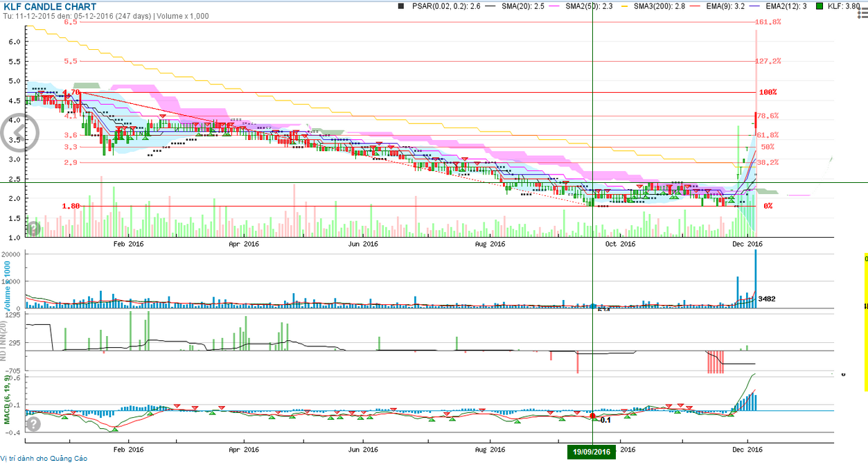This screenshot has width=868, height=467.
Task: Click the blue dot marker on volume panel
Action: 593,306
